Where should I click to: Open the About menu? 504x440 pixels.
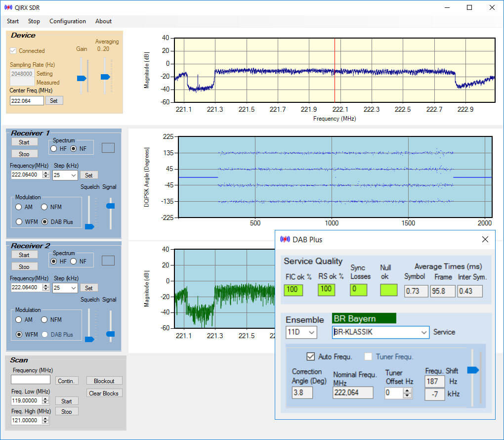103,21
